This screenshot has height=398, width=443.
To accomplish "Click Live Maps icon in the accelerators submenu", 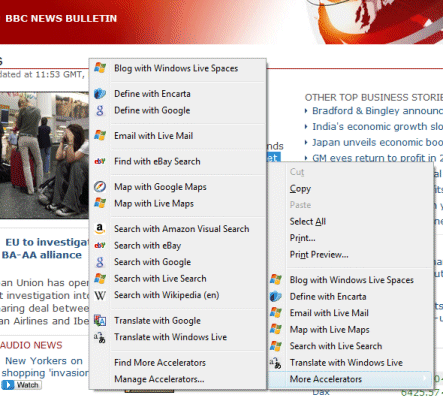I will click(100, 203).
